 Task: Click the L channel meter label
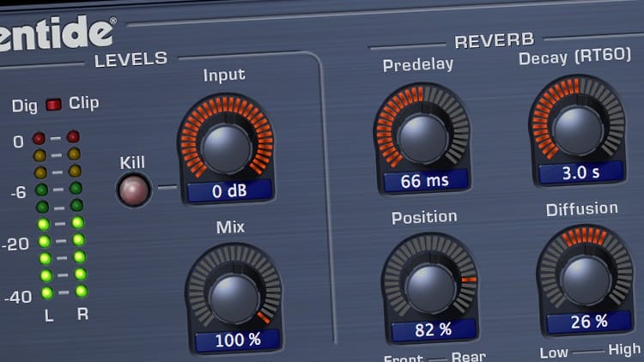[x=49, y=316]
